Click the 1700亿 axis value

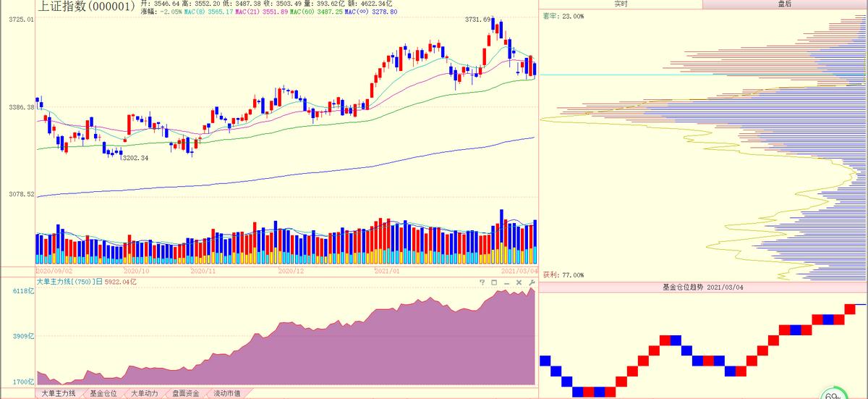coord(22,382)
